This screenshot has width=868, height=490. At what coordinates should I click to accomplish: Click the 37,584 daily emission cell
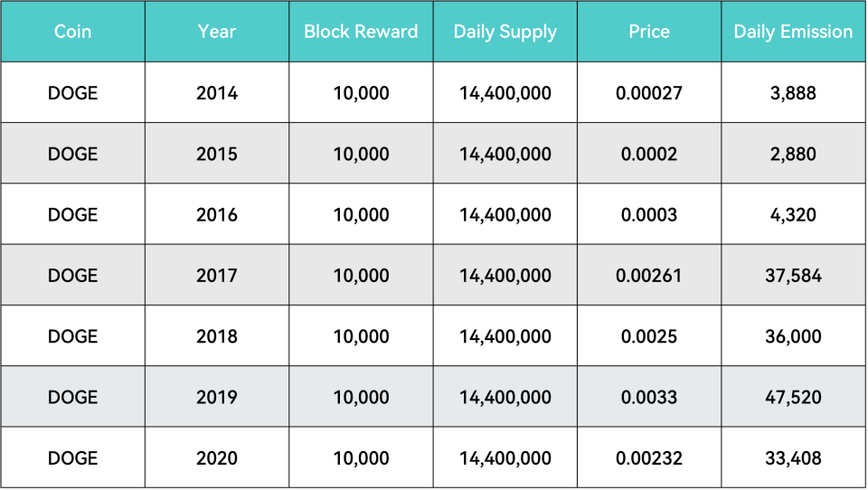coord(793,276)
